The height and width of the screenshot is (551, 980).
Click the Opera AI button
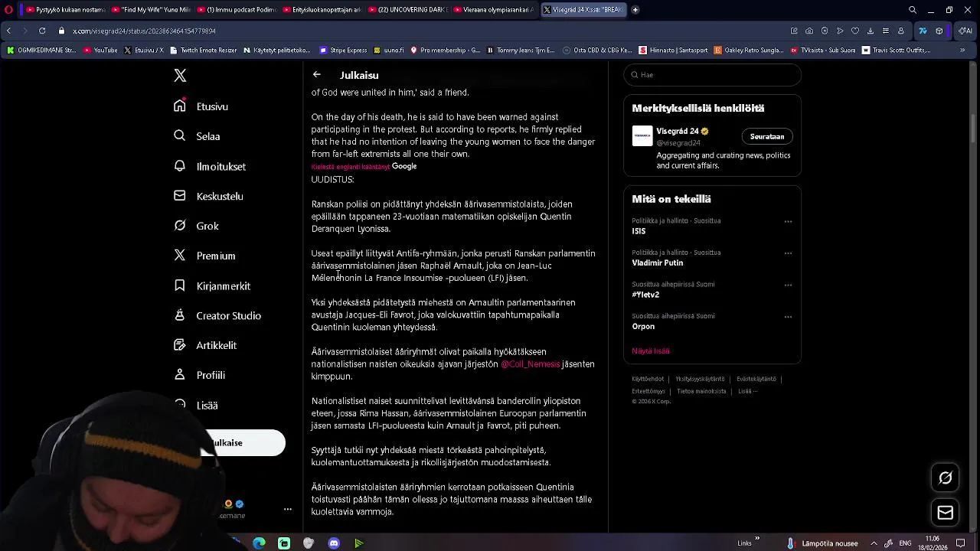tap(965, 31)
